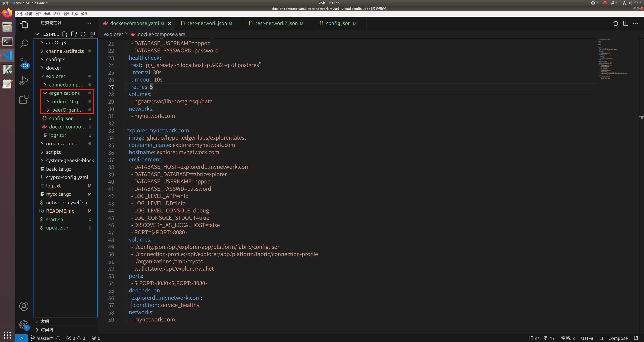
Task: Expand the connection-p... folder
Action: (65, 85)
